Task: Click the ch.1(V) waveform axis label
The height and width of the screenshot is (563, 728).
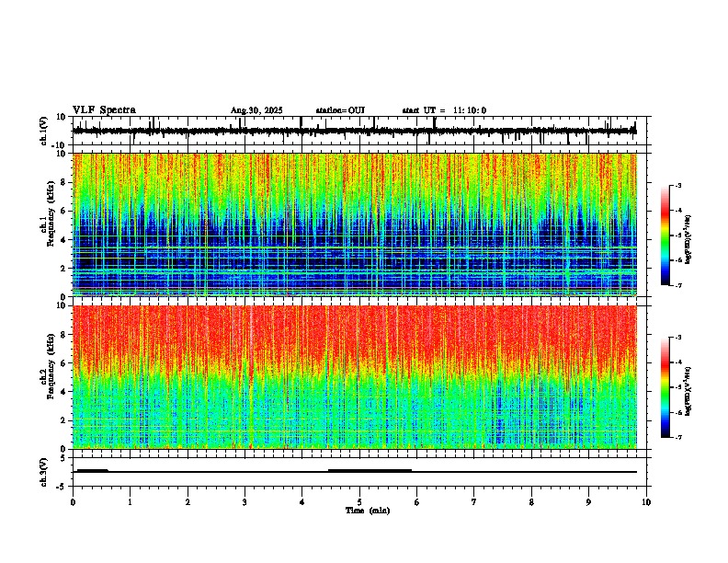Action: 44,131
